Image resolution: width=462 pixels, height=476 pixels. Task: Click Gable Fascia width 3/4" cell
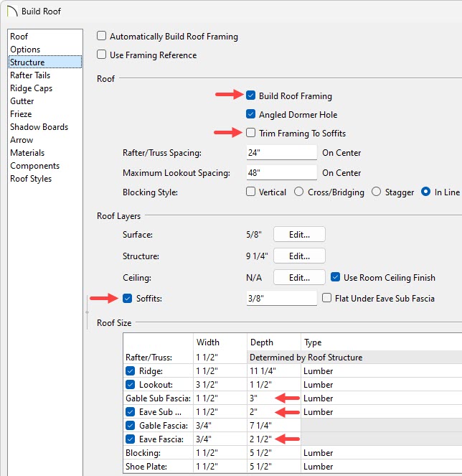220,426
